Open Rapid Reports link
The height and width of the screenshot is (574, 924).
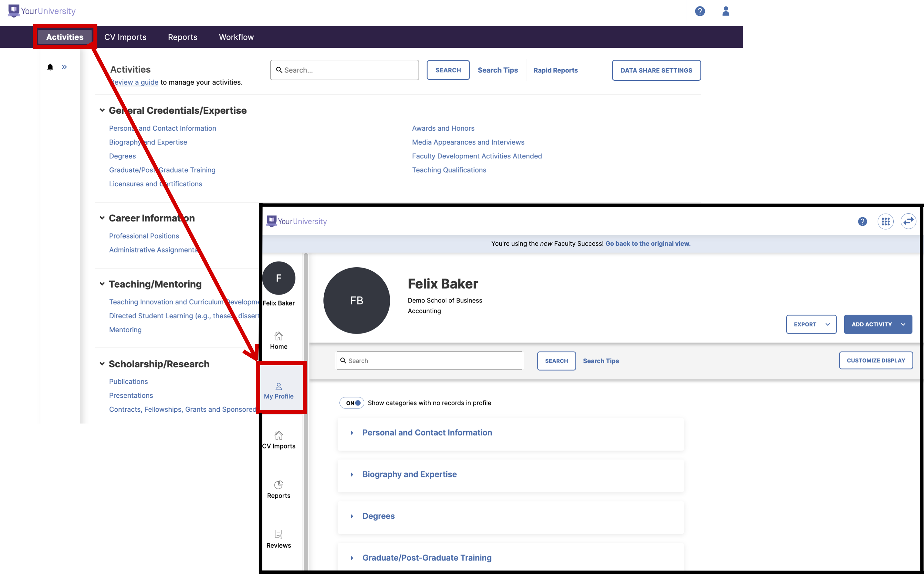click(x=555, y=70)
